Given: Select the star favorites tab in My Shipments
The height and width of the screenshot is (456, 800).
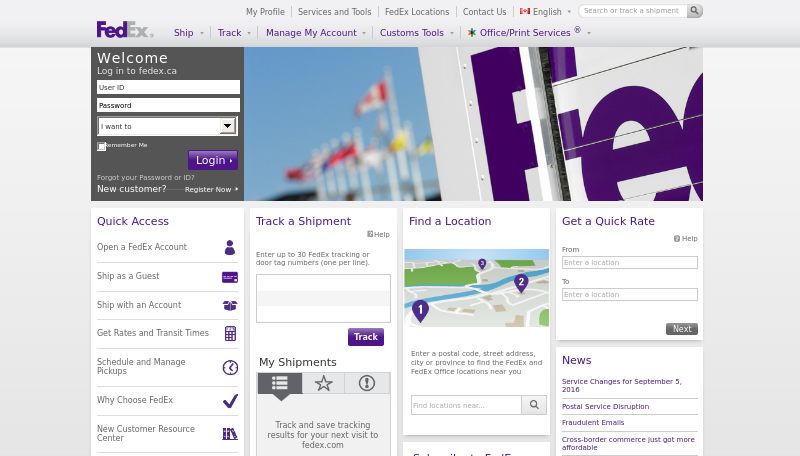Looking at the screenshot, I should [323, 383].
